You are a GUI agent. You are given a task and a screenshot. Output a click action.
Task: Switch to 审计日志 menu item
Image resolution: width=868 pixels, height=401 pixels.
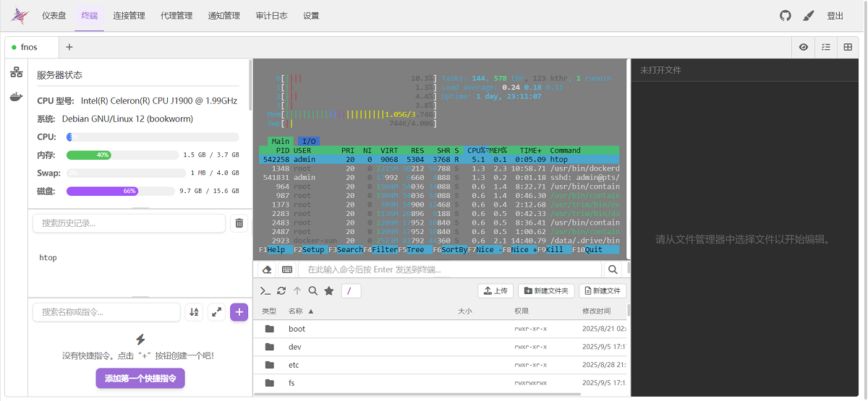point(271,15)
